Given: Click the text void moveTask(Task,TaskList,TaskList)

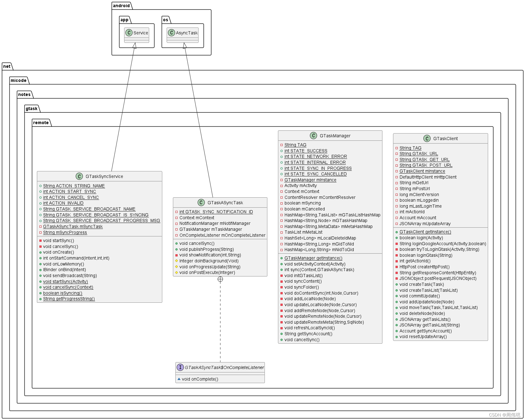Looking at the screenshot, I should click(x=439, y=307).
